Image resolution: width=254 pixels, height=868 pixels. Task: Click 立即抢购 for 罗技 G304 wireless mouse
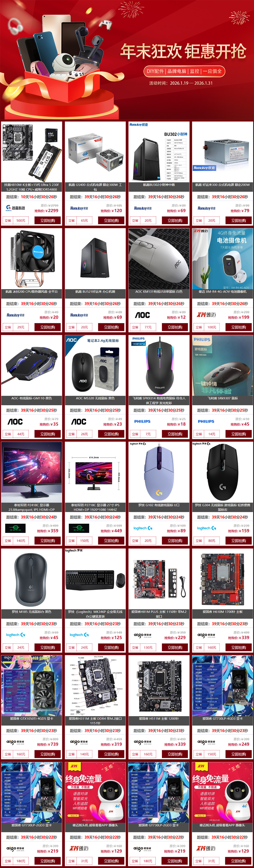coord(239,540)
